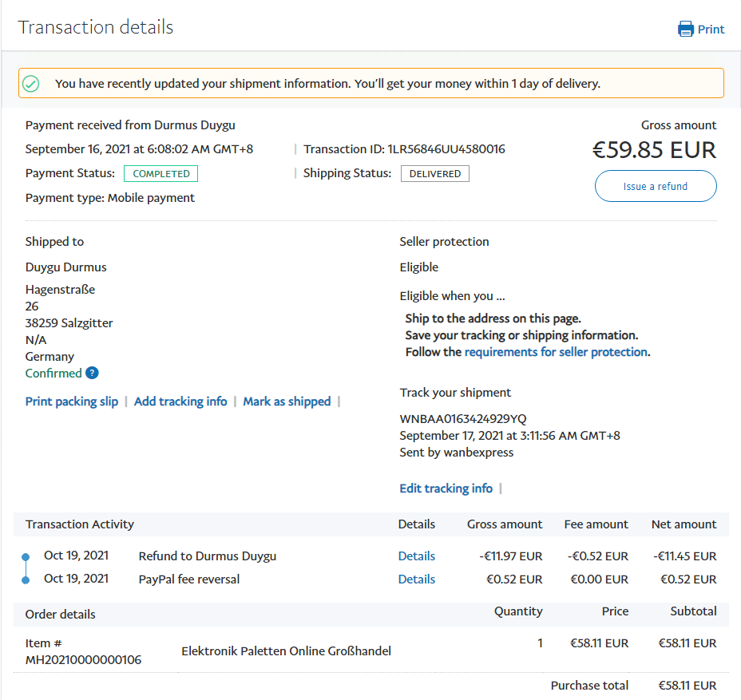The height and width of the screenshot is (700, 741).
Task: Click the printer icon at top right
Action: click(685, 30)
